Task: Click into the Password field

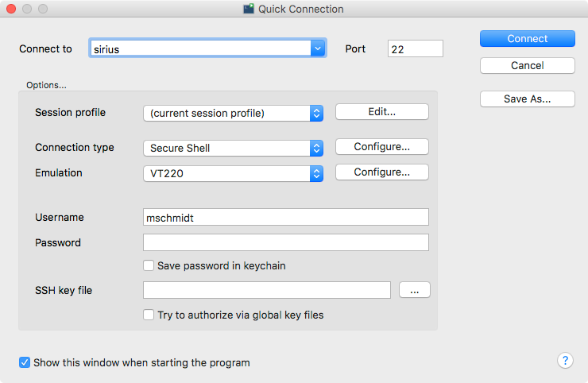Action: 286,242
